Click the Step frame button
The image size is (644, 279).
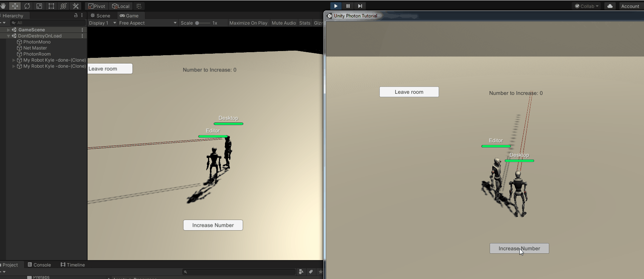[360, 6]
